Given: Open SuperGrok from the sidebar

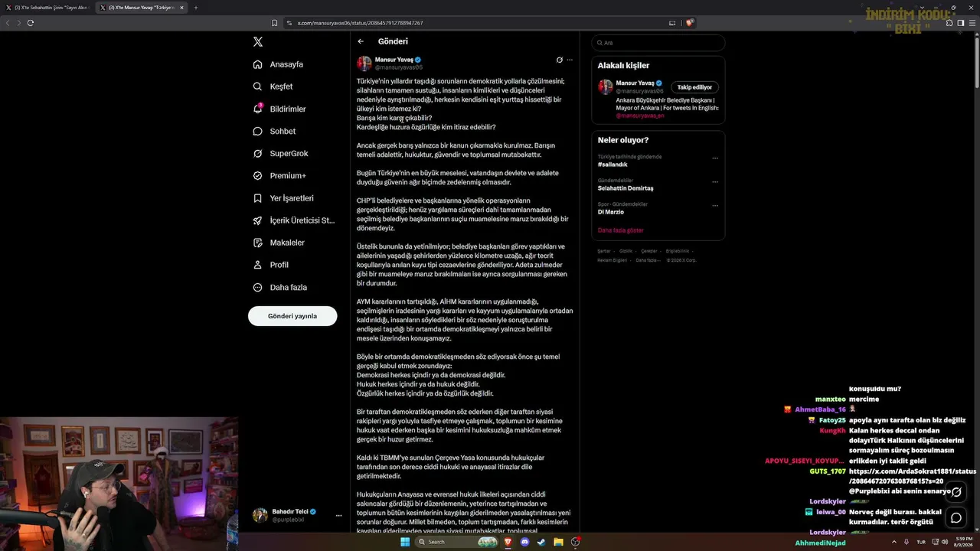Looking at the screenshot, I should click(x=280, y=153).
